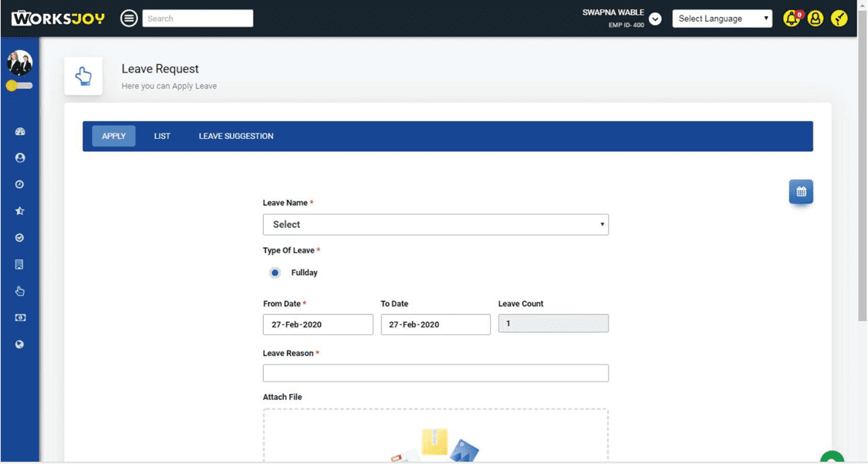The height and width of the screenshot is (464, 868).
Task: Switch to the LIST tab
Action: point(162,136)
